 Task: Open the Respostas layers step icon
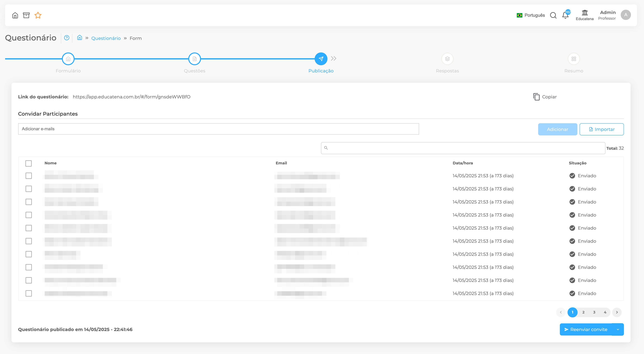(x=447, y=59)
